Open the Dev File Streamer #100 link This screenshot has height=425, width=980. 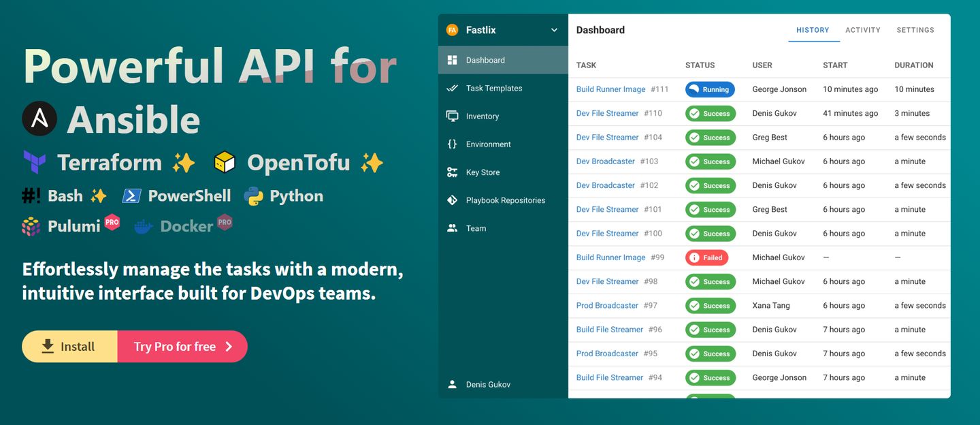[607, 233]
